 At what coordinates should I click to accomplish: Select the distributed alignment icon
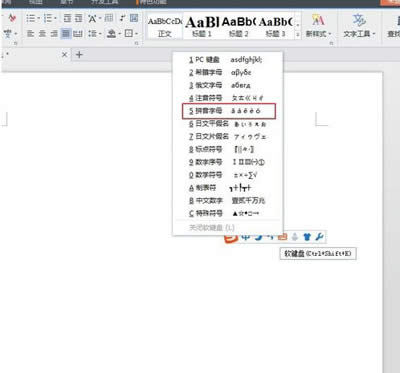click(x=78, y=33)
